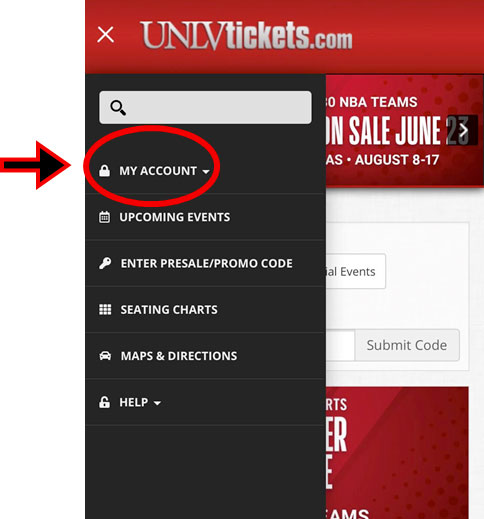Click the magnifying glass search icon

[x=118, y=107]
